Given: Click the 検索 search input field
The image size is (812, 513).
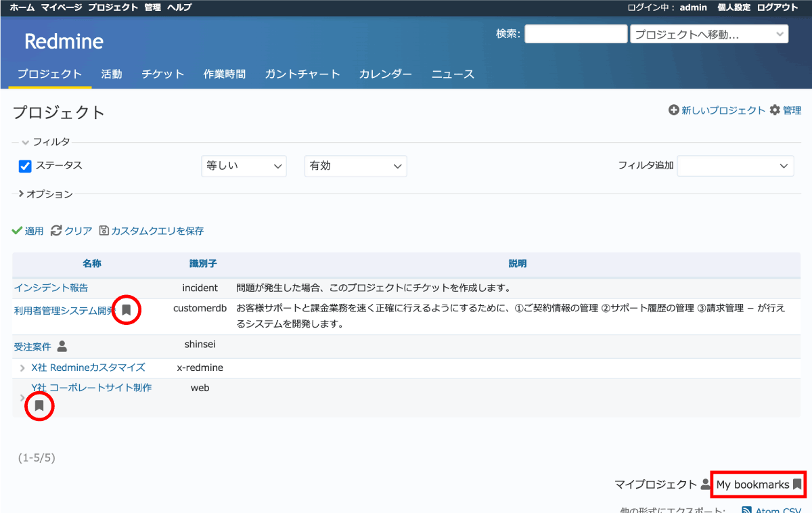Looking at the screenshot, I should pyautogui.click(x=576, y=34).
